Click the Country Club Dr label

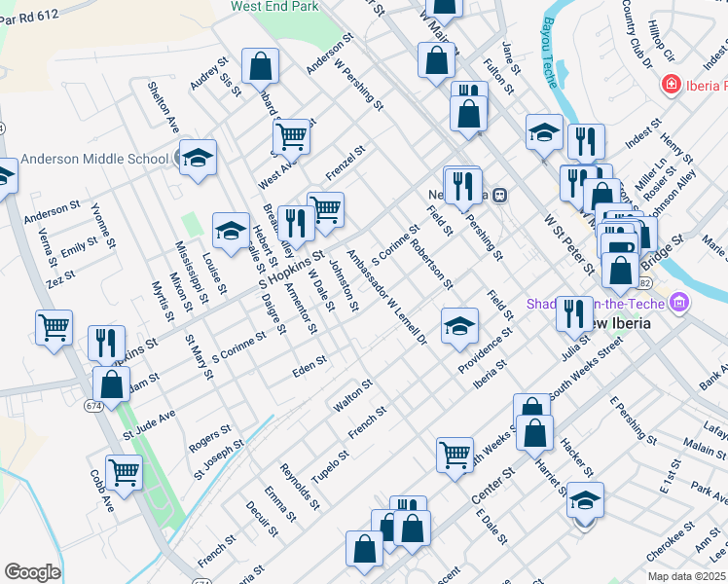(x=637, y=34)
